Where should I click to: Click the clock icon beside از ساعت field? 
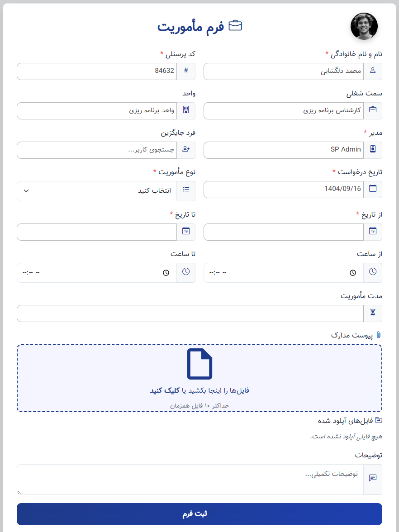[x=373, y=272]
